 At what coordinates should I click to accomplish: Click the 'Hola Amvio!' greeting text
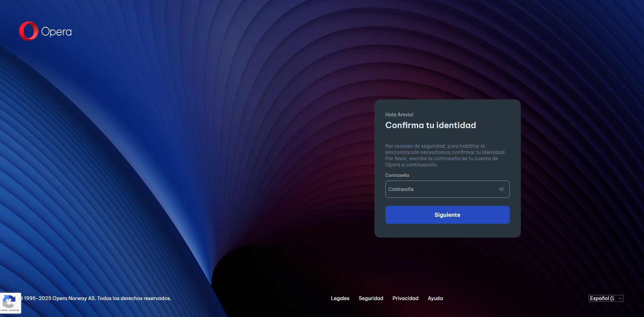tap(399, 115)
